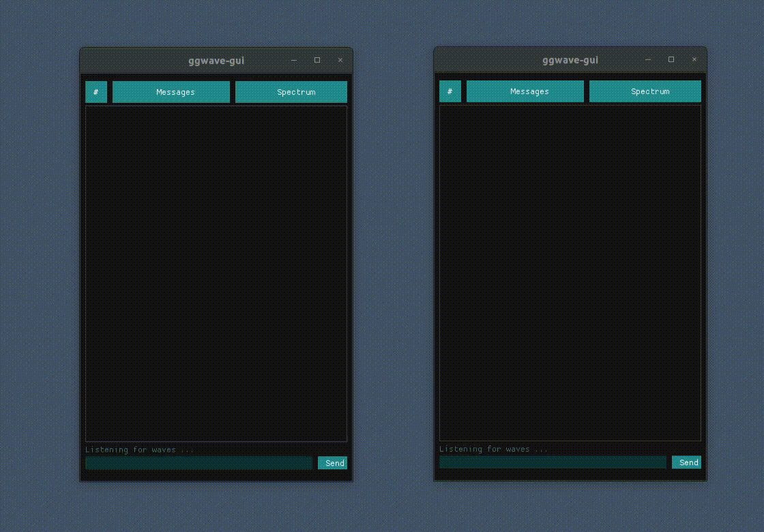This screenshot has width=764, height=532.
Task: Open the # settings tab in left window
Action: (x=96, y=92)
